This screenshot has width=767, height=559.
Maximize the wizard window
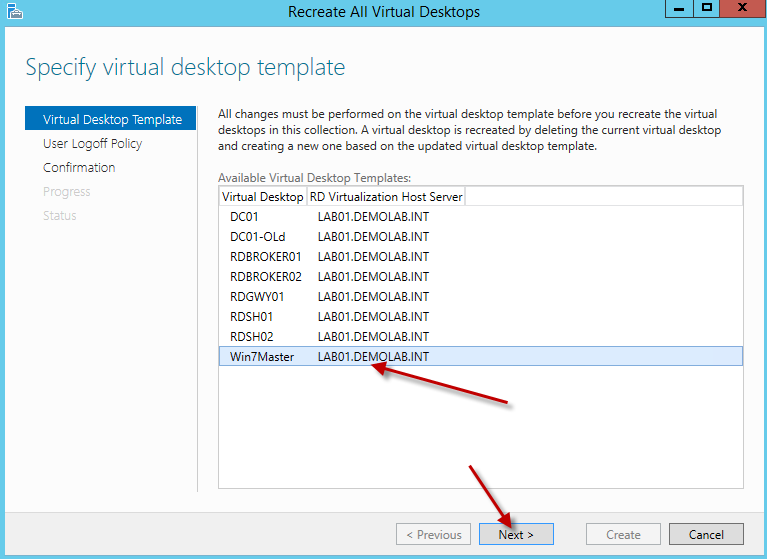coord(706,9)
